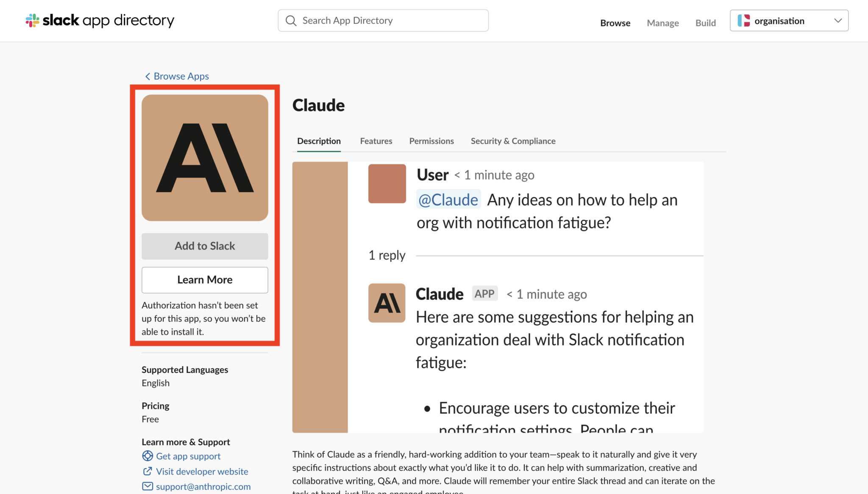Screen dimensions: 868x494
Task: Click the envelope email icon
Action: [x=147, y=486]
